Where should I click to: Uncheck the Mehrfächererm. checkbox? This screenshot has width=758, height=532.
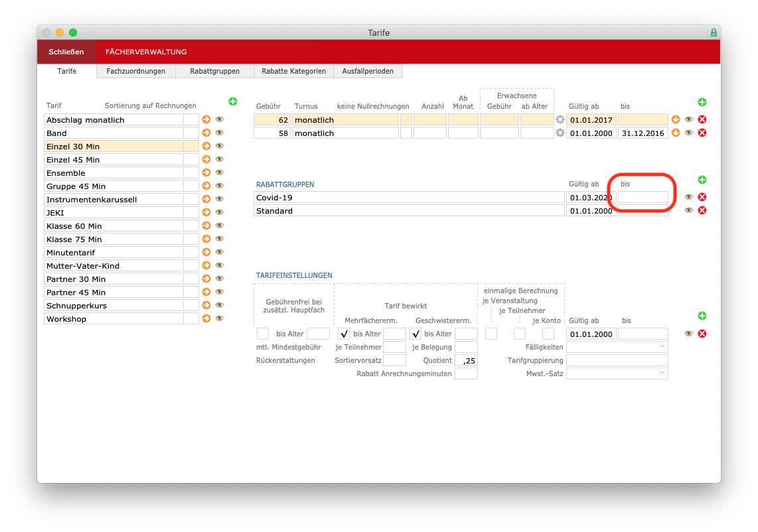344,334
